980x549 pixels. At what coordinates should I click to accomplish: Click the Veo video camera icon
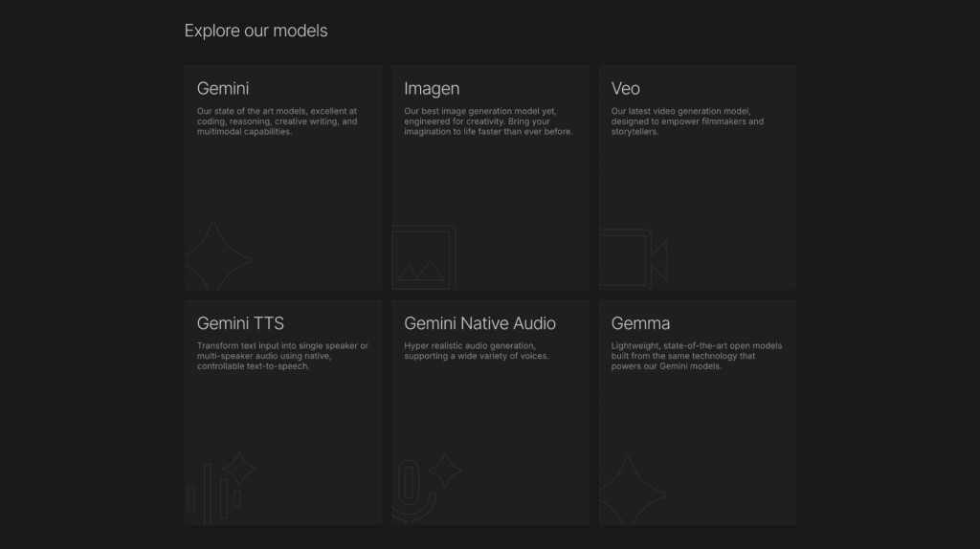click(x=633, y=259)
